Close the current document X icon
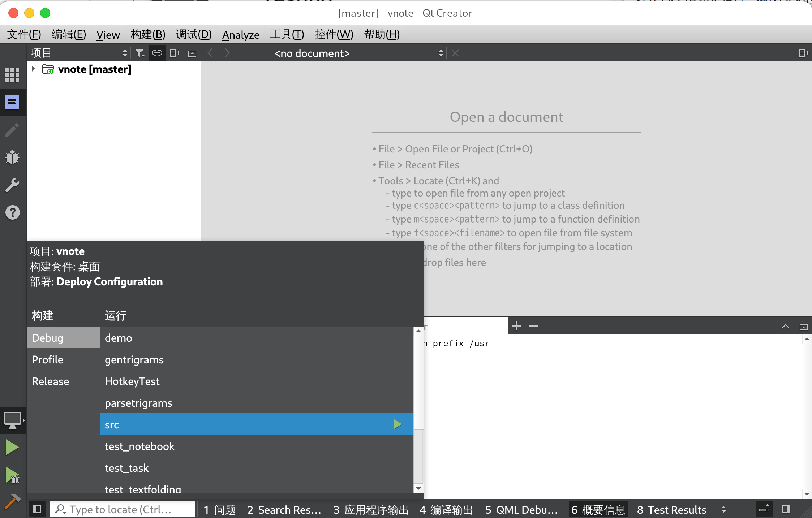 [455, 53]
